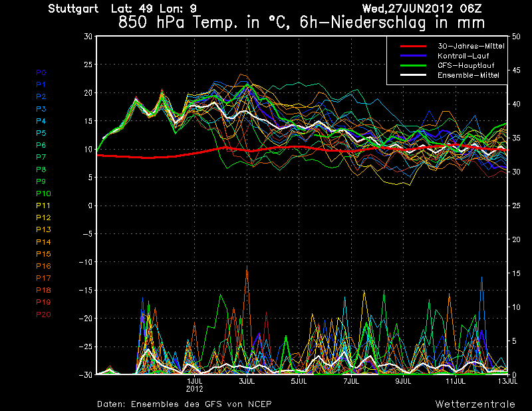
Task: Click the white Ensemble-Mittel legend line
Action: coord(413,75)
